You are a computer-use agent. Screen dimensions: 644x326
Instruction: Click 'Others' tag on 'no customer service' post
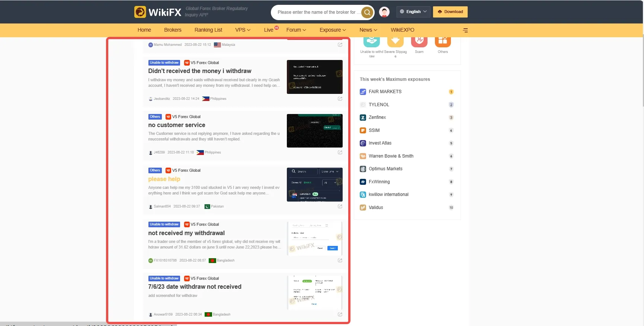pyautogui.click(x=155, y=117)
